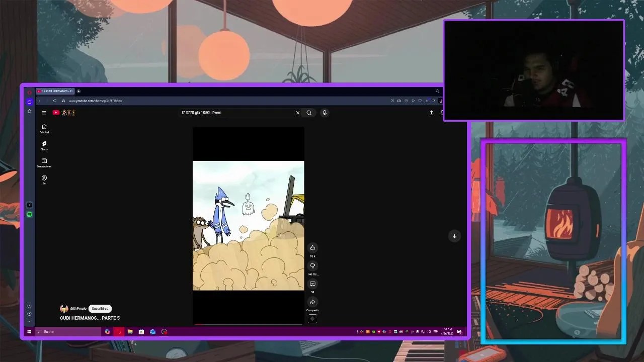Open Suscripciones in the YouTube sidebar
The image size is (644, 362).
(44, 163)
